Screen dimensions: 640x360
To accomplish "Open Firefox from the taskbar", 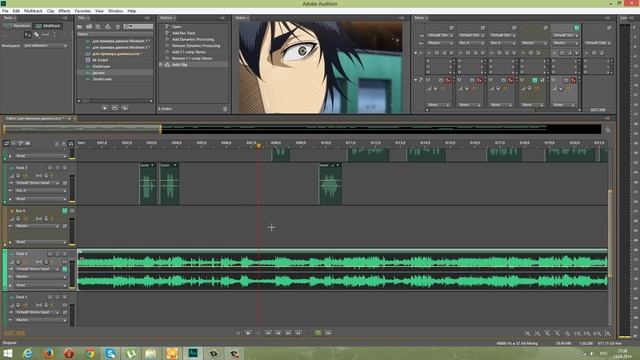I will (x=48, y=353).
